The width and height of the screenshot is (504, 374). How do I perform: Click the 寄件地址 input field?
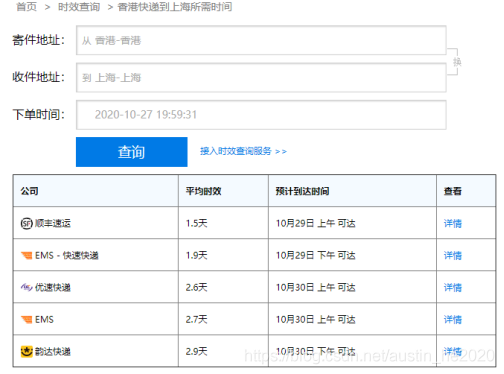click(261, 40)
